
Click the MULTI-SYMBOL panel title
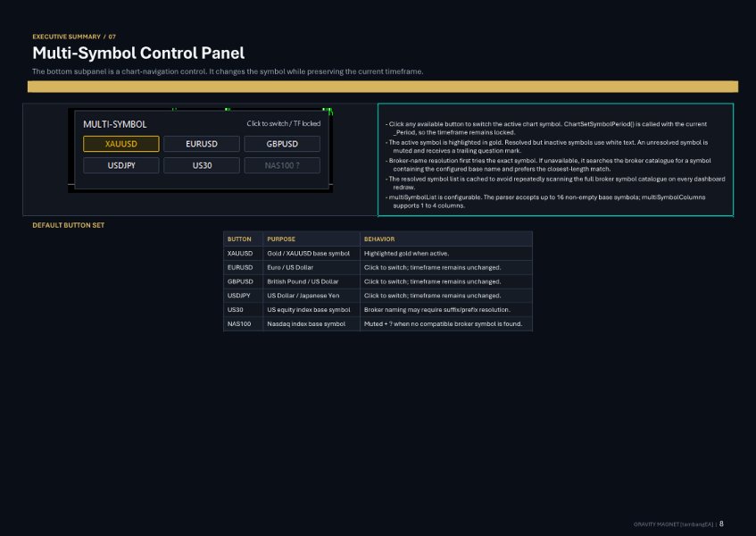(x=115, y=124)
